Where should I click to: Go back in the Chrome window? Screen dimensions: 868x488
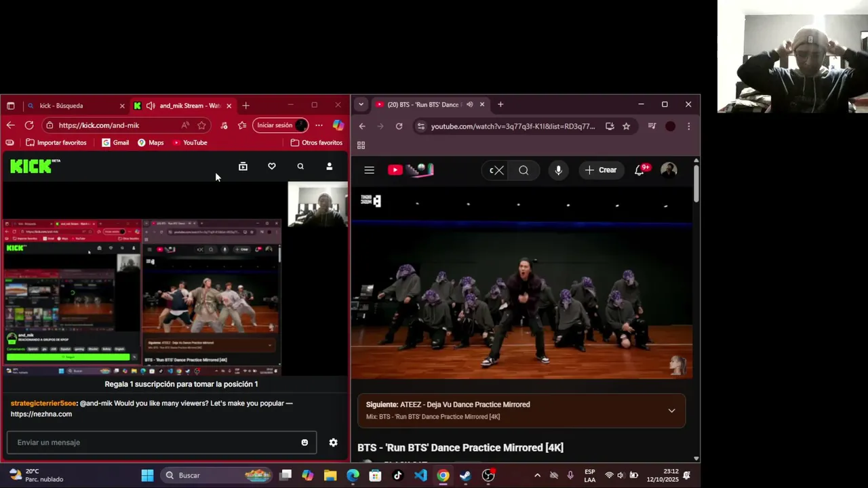362,126
